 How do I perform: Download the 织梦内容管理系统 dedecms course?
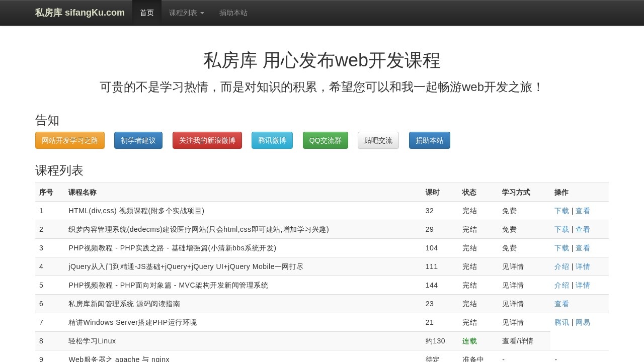coord(561,229)
